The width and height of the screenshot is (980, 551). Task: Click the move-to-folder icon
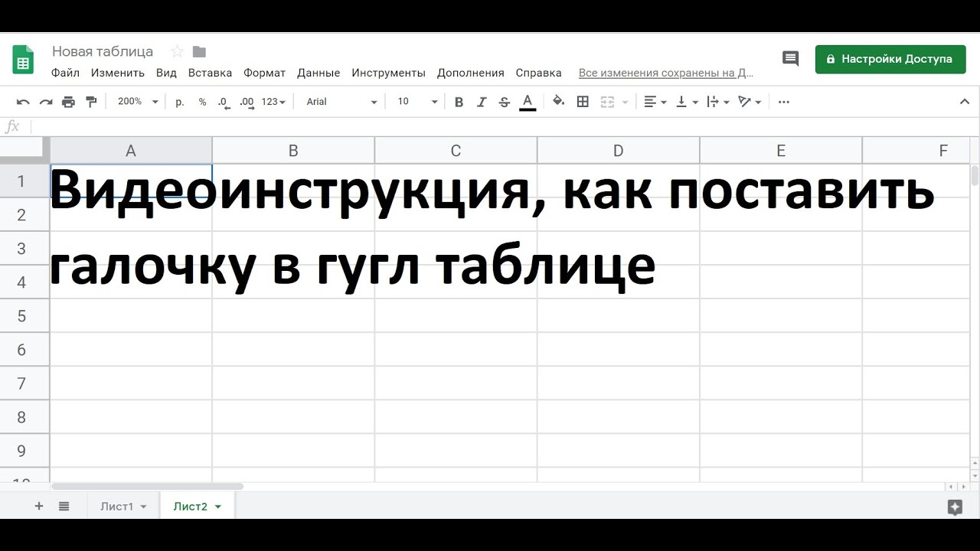[199, 51]
